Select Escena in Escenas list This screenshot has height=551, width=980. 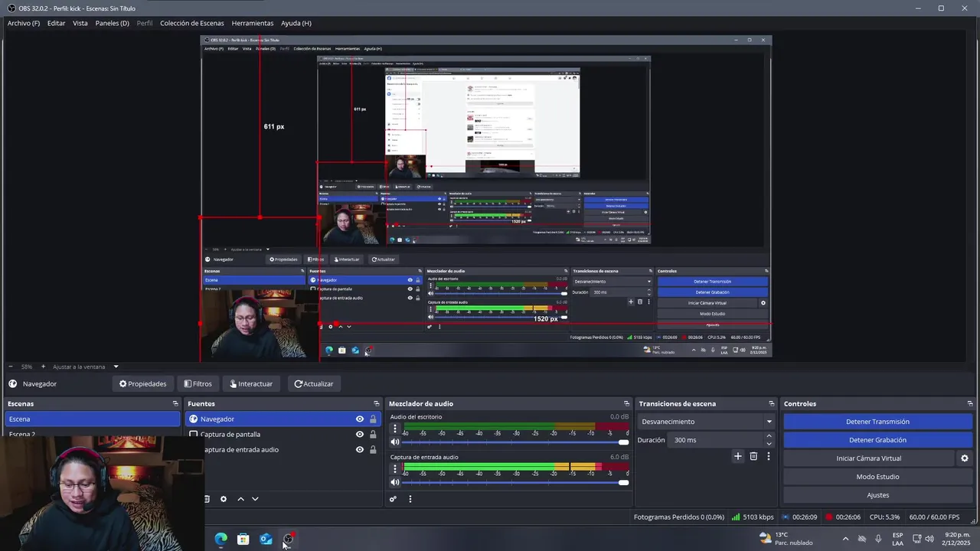click(93, 419)
